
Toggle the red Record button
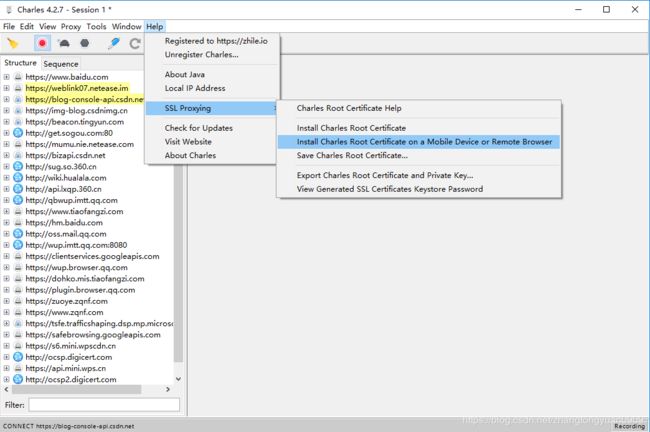tap(42, 43)
